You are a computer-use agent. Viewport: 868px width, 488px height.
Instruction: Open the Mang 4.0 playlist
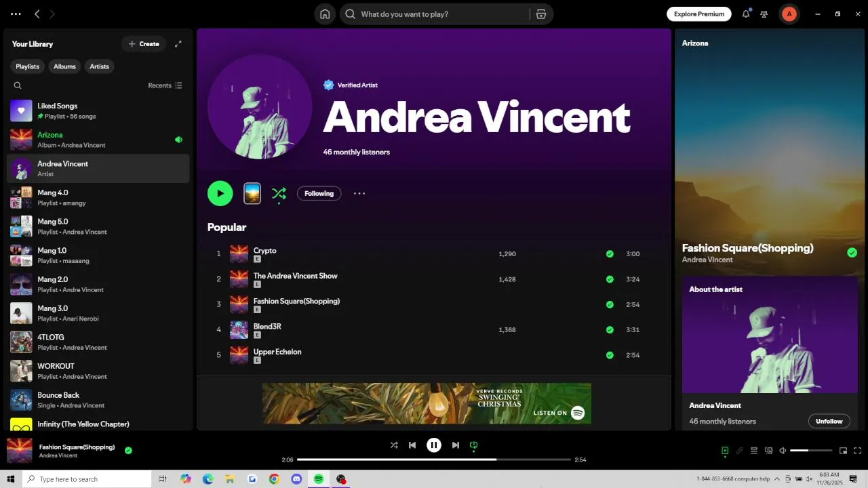tap(98, 197)
